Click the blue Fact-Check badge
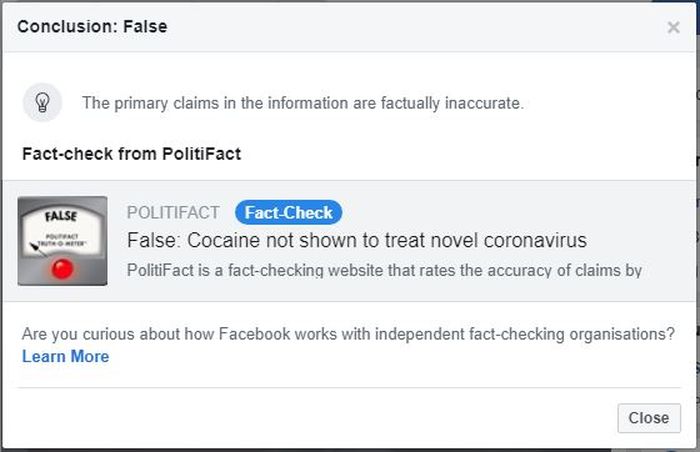 (x=288, y=212)
